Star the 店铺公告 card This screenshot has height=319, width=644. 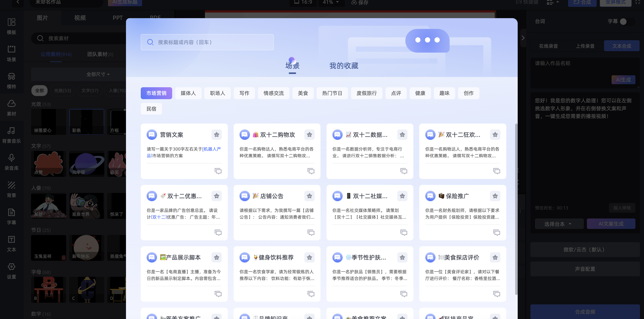[309, 196]
